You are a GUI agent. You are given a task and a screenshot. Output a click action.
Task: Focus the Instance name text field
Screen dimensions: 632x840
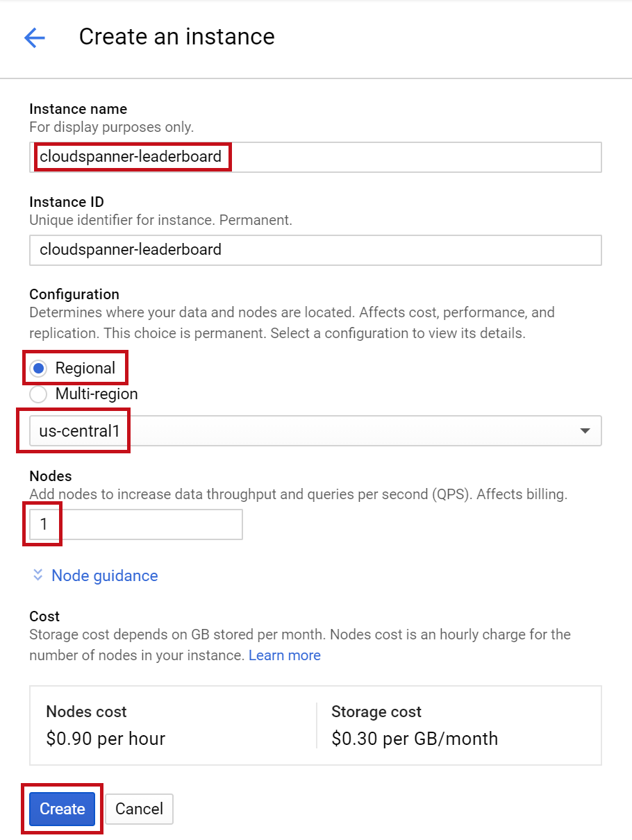tap(315, 157)
